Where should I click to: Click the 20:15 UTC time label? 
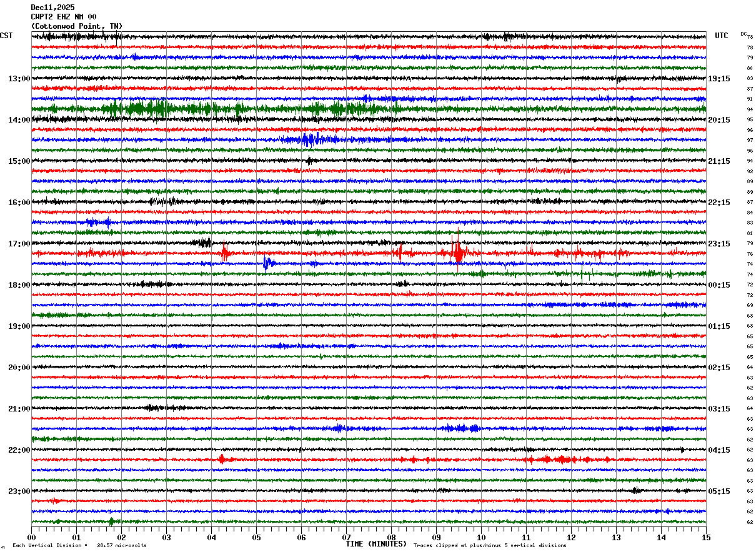point(719,120)
